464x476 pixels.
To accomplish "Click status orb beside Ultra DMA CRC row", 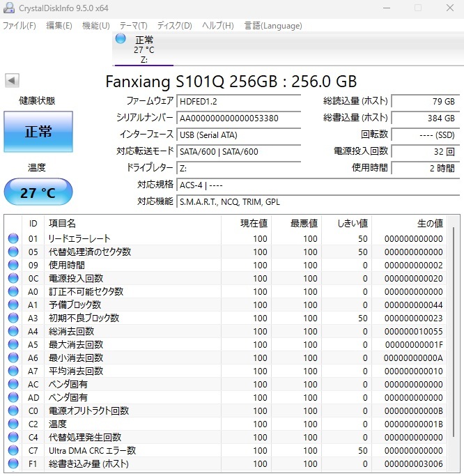I will coord(13,450).
